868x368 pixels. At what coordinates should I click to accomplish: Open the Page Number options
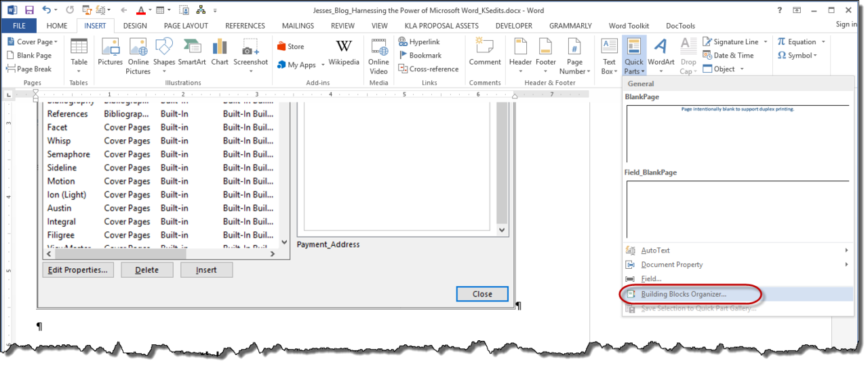(574, 56)
